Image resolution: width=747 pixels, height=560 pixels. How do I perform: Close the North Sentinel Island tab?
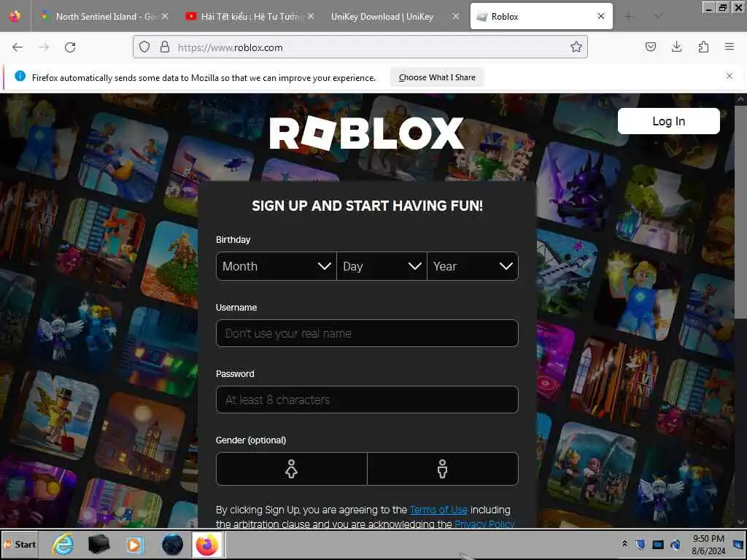[165, 16]
